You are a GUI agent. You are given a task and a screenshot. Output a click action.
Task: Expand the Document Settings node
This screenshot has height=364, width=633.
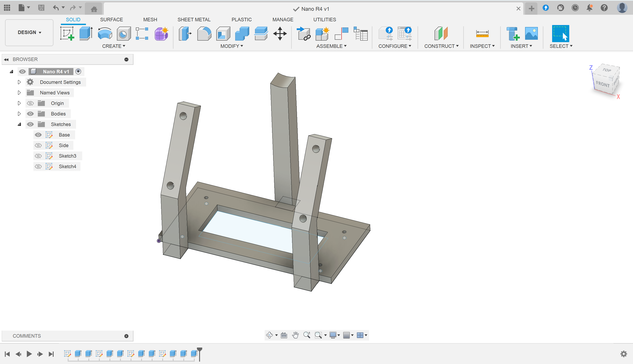[x=19, y=82]
